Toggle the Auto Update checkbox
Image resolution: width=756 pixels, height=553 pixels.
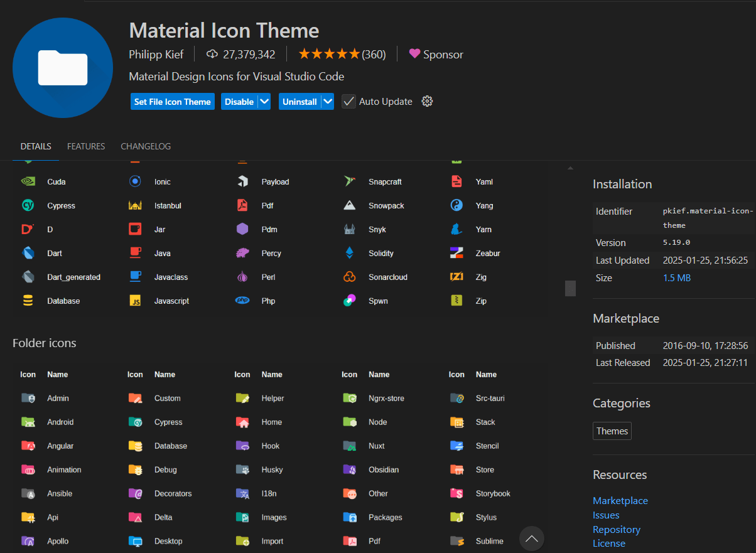(348, 102)
